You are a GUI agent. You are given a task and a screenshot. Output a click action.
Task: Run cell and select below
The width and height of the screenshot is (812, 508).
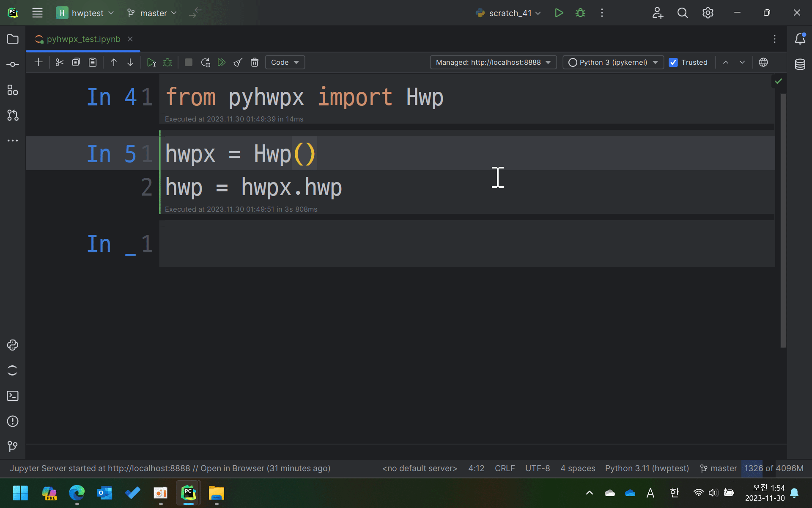[x=151, y=62]
